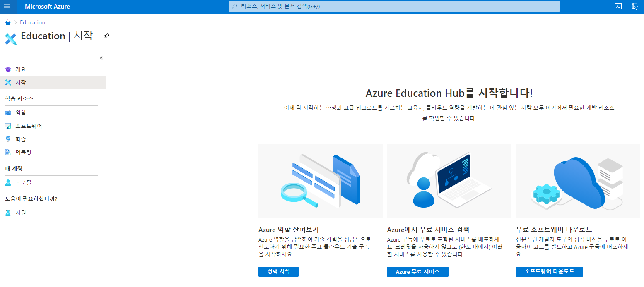Screen dimensions: 644x287
Task: Focus the 리소스, 서비스 및 문서 검색 box
Action: 394,6
